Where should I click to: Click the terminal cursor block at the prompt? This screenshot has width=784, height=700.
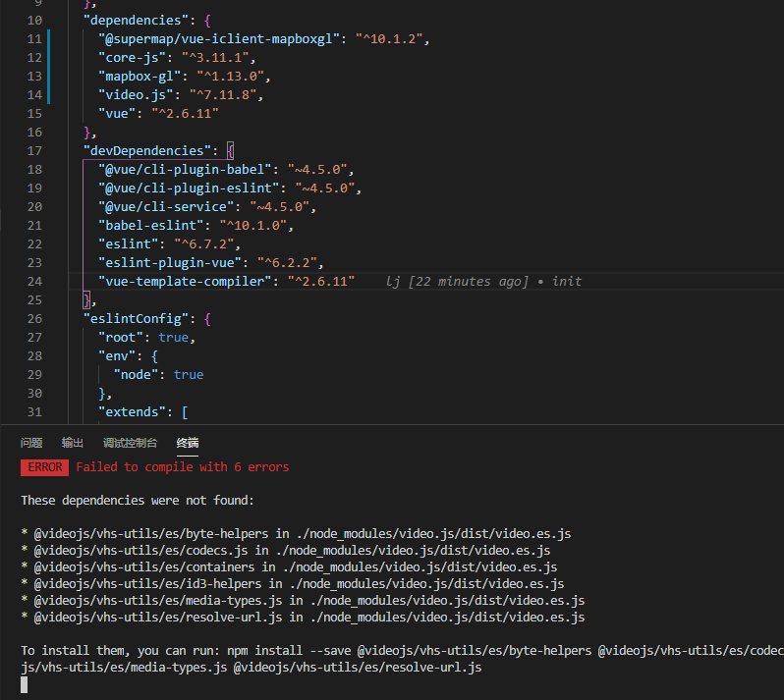24,684
